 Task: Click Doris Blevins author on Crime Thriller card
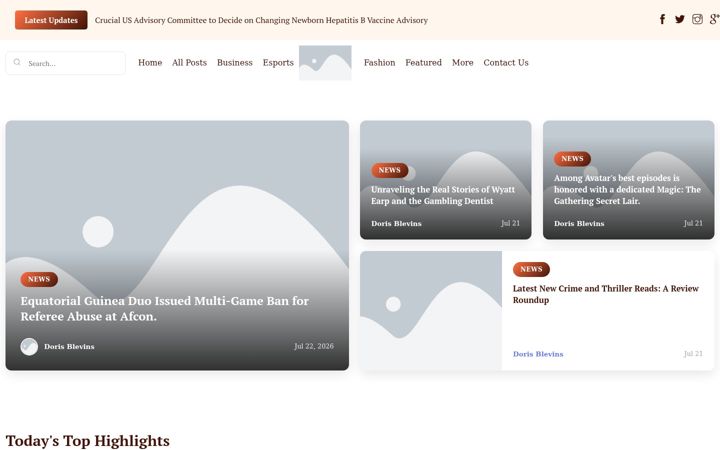point(538,354)
